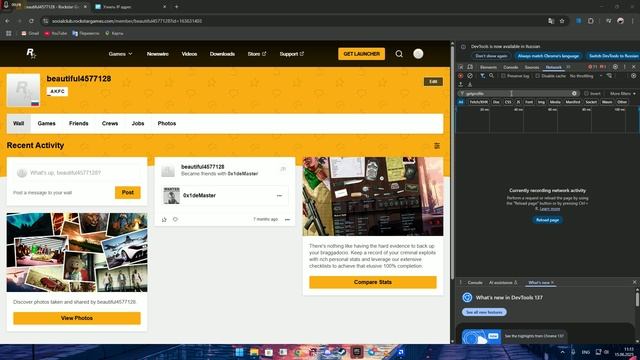Open the No throttling dropdown
Viewport: 640px width, 360px height.
tap(586, 76)
